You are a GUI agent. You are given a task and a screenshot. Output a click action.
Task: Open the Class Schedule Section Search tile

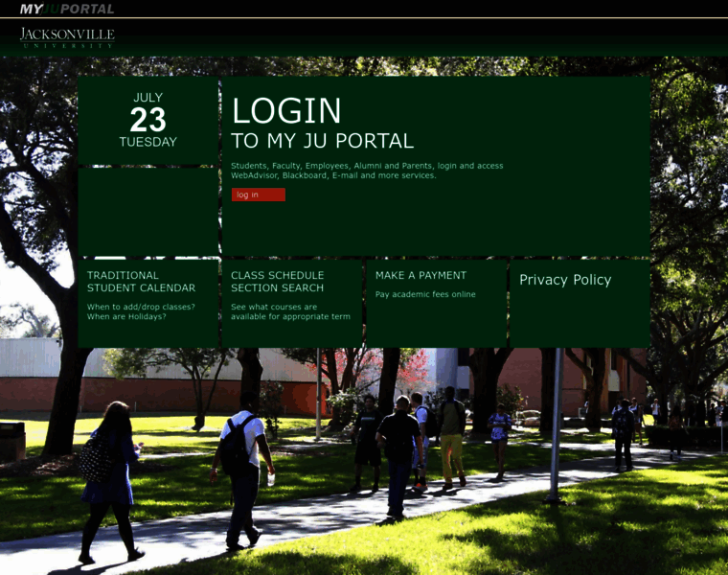pos(292,303)
